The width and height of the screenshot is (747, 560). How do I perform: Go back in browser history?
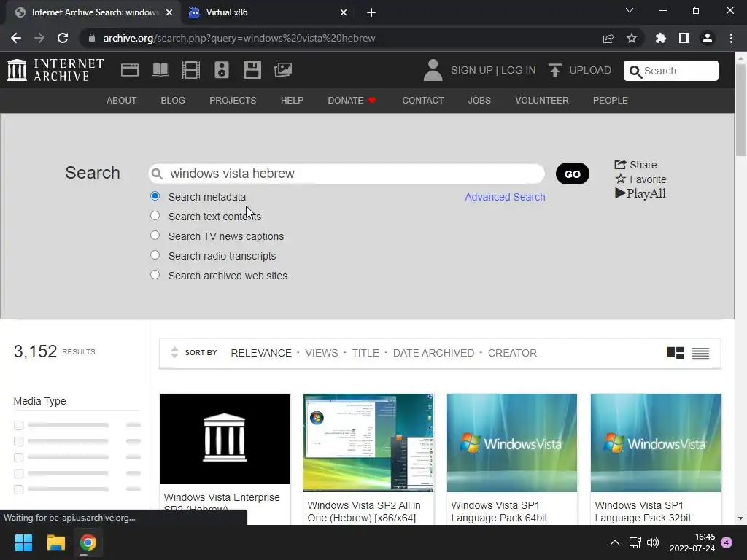[x=16, y=38]
